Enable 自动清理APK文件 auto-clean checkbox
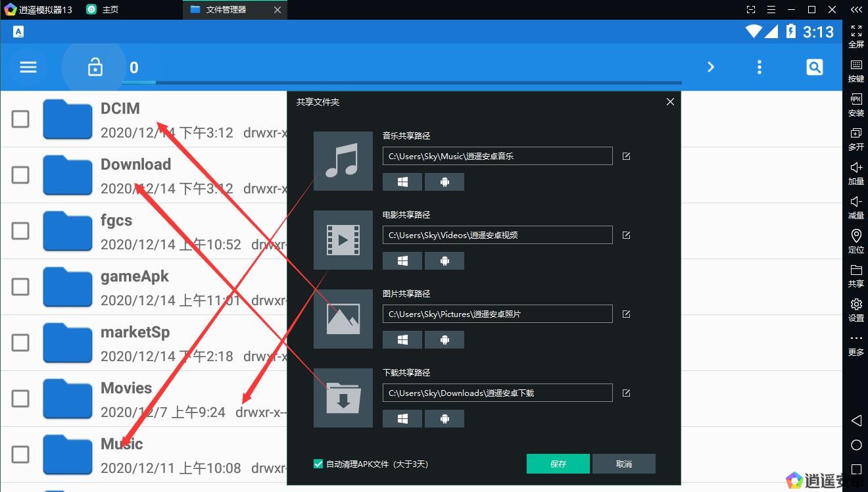 (318, 464)
